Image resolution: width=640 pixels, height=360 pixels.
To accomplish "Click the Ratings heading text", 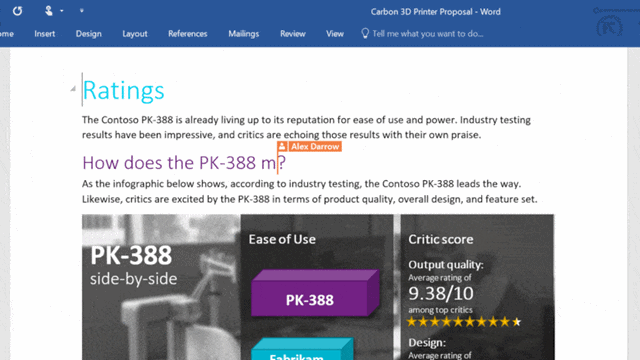I will click(x=123, y=90).
